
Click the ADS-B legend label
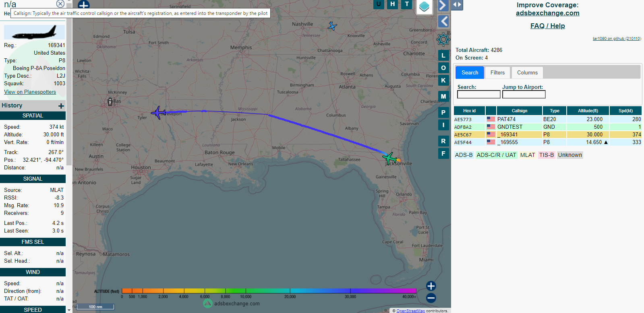pos(464,155)
